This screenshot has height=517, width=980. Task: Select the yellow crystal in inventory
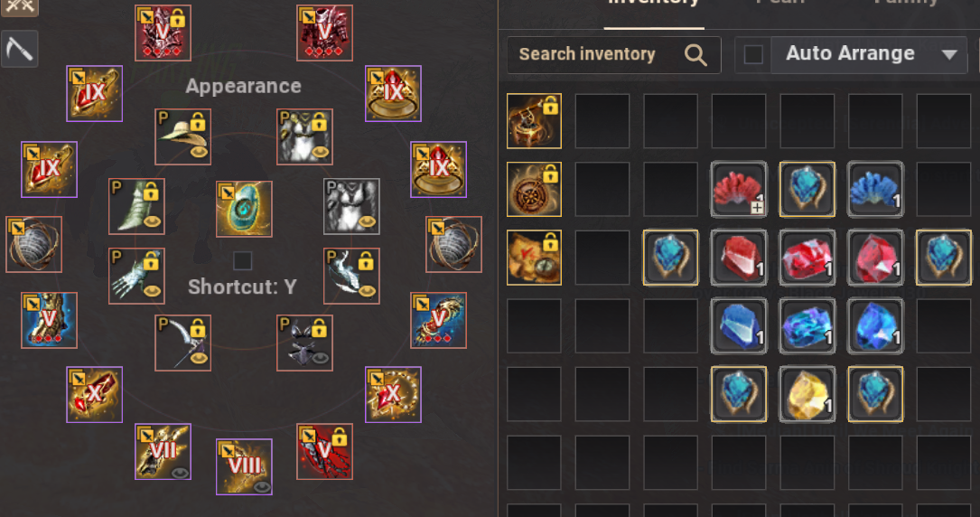coord(807,394)
